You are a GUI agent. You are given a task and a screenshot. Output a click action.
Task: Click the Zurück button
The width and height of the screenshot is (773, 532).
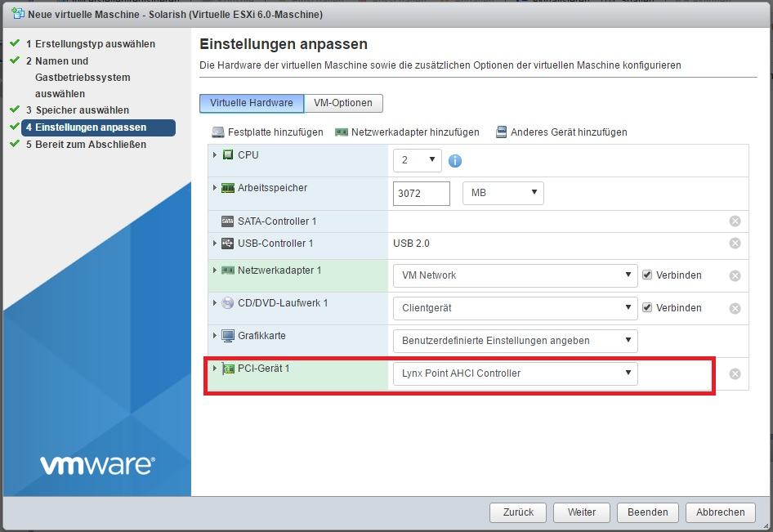click(x=518, y=512)
